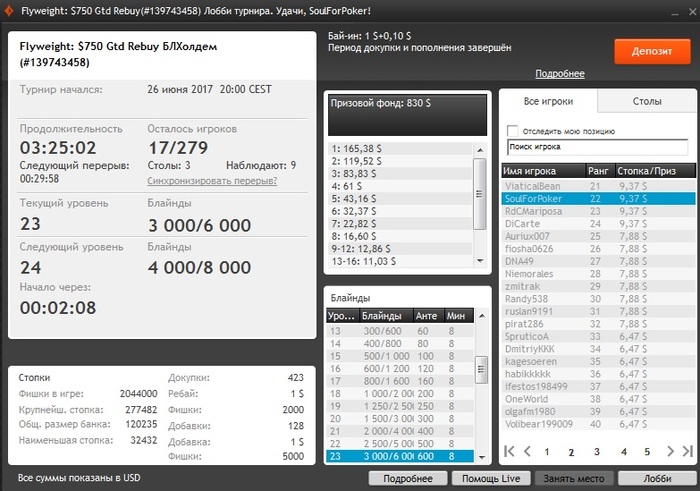Select blinds level 13 row 300/600
This screenshot has width=700, height=491.
click(x=400, y=331)
